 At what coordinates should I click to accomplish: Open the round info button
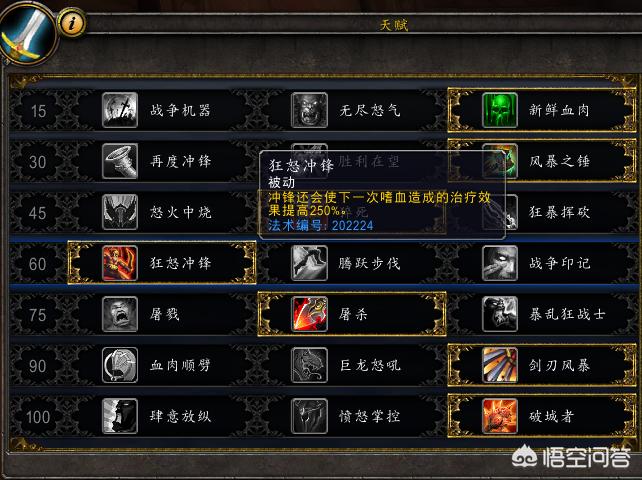point(72,23)
